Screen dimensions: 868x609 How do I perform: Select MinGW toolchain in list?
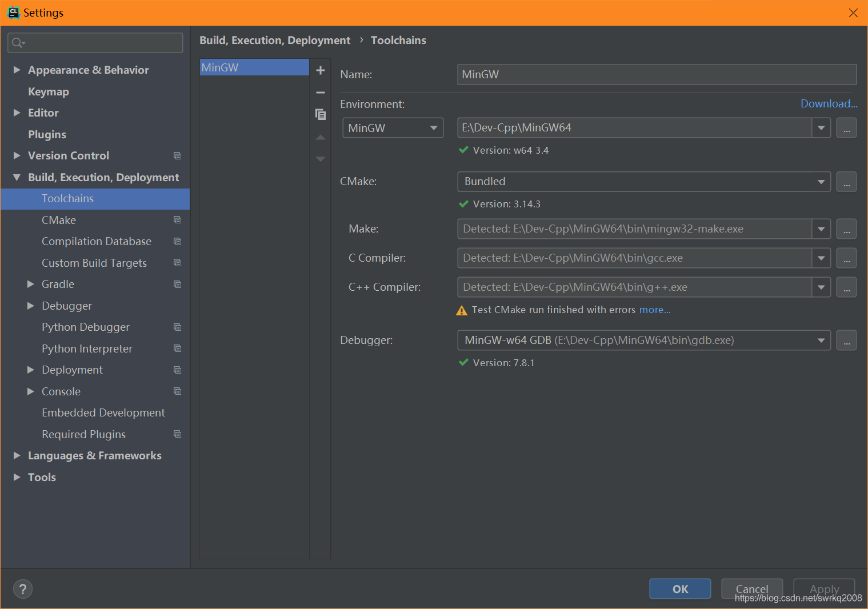click(x=254, y=67)
